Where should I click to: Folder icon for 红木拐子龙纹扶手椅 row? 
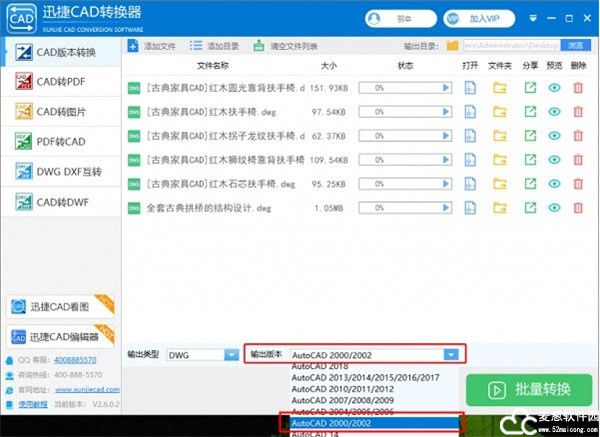point(500,136)
